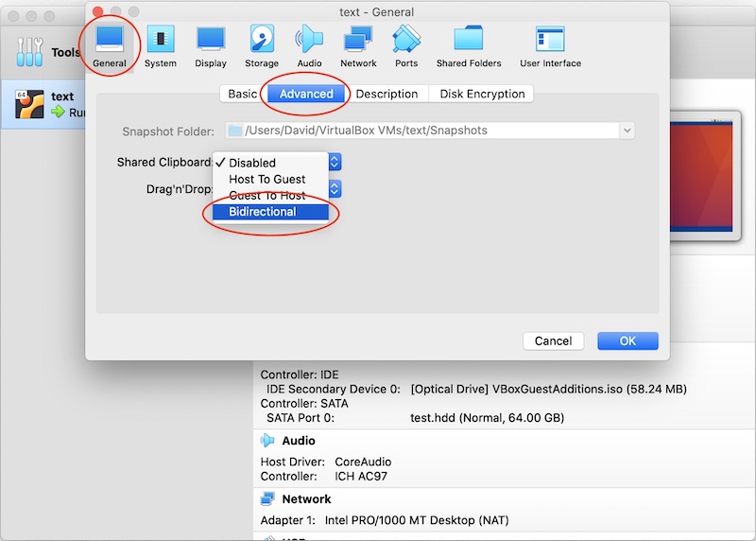
Task: Switch to Display settings
Action: tap(211, 45)
